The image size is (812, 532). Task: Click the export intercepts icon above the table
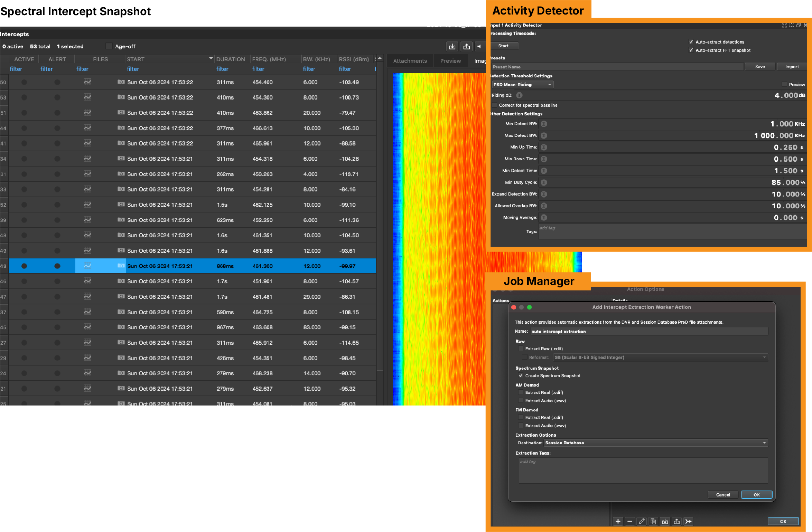(x=466, y=47)
